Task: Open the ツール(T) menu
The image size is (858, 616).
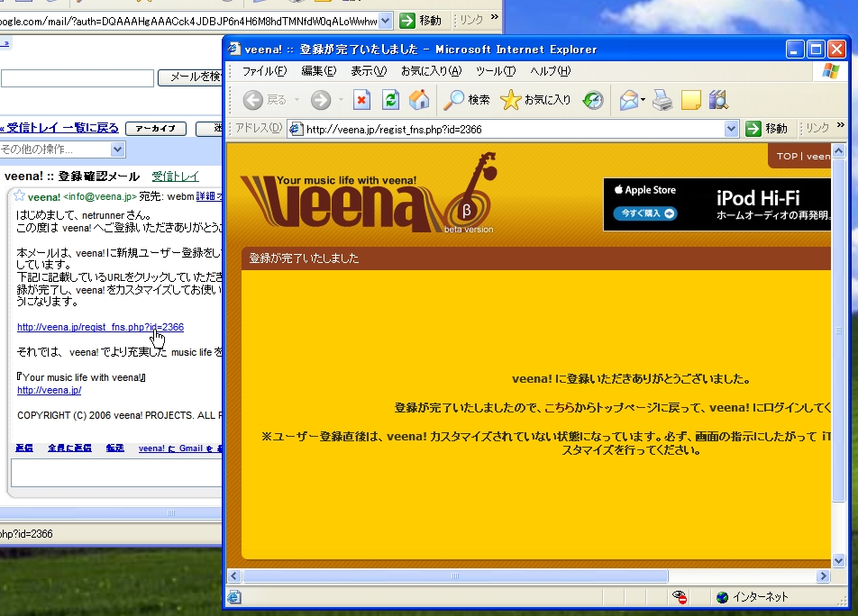Action: 496,71
